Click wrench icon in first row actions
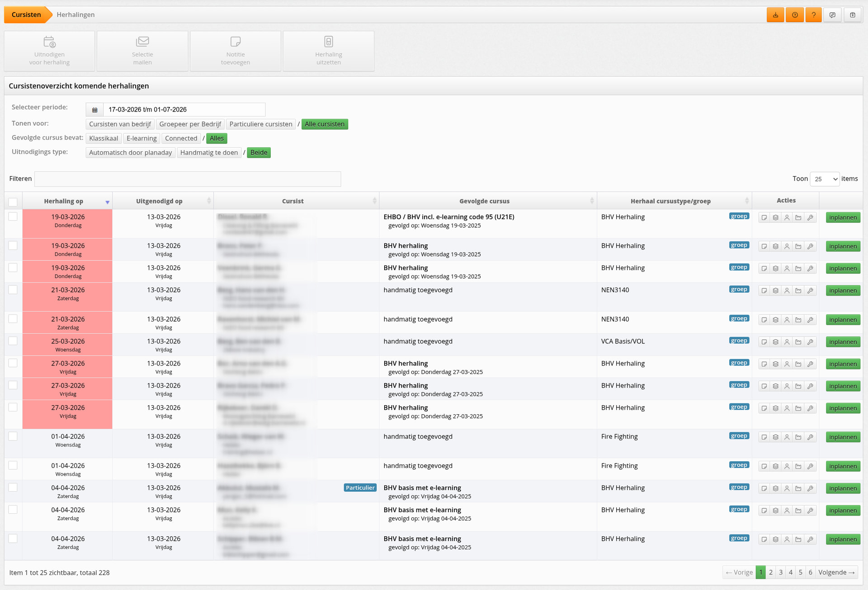Image resolution: width=868 pixels, height=590 pixels. 810,218
